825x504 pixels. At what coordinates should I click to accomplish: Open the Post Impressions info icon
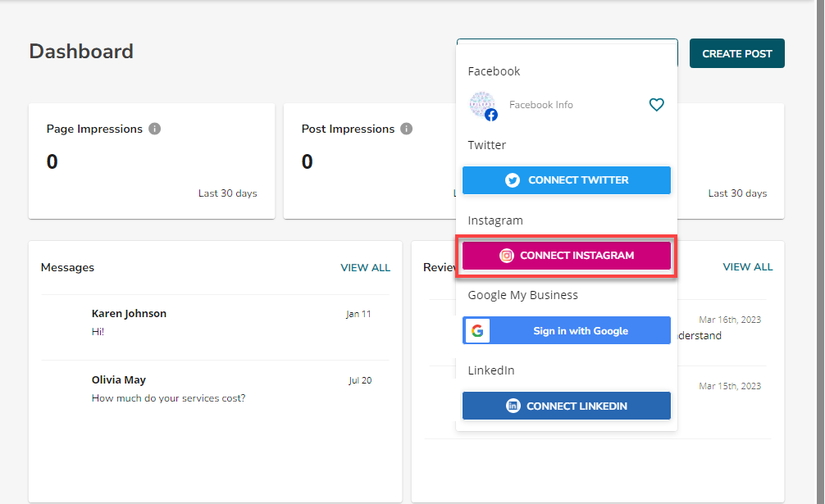point(406,129)
